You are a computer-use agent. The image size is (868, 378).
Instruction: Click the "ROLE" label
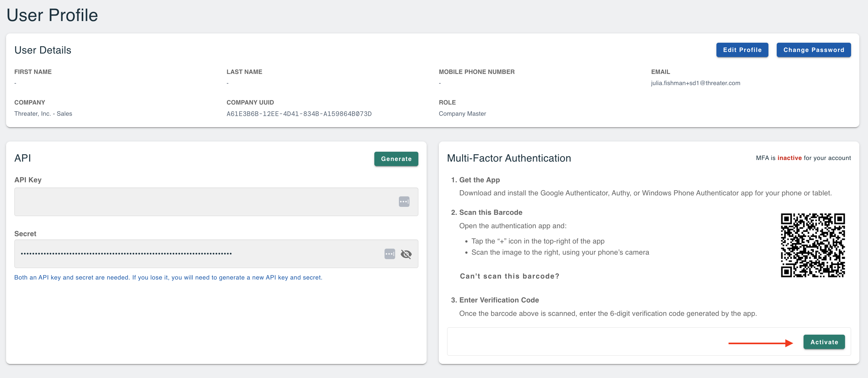click(447, 103)
